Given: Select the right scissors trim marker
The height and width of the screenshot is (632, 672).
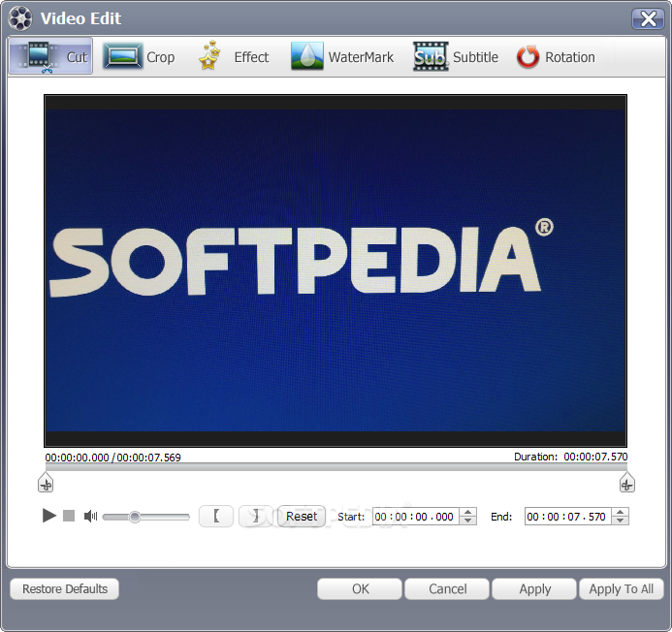Looking at the screenshot, I should (x=627, y=483).
